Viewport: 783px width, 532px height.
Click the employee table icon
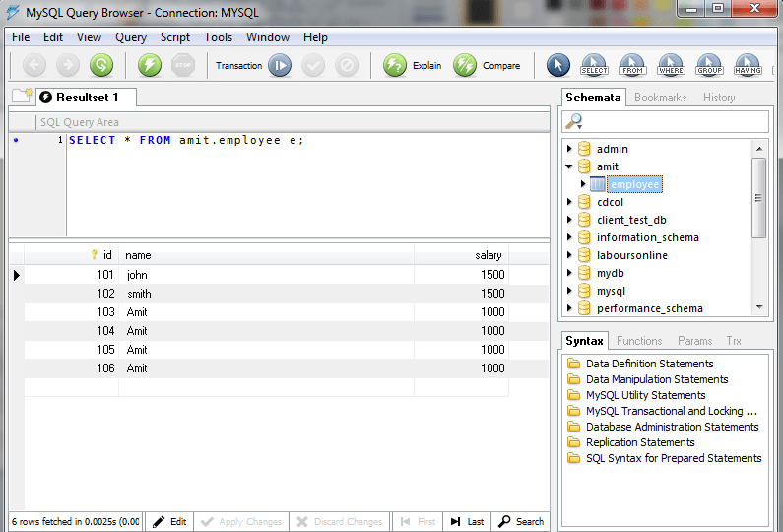(597, 184)
